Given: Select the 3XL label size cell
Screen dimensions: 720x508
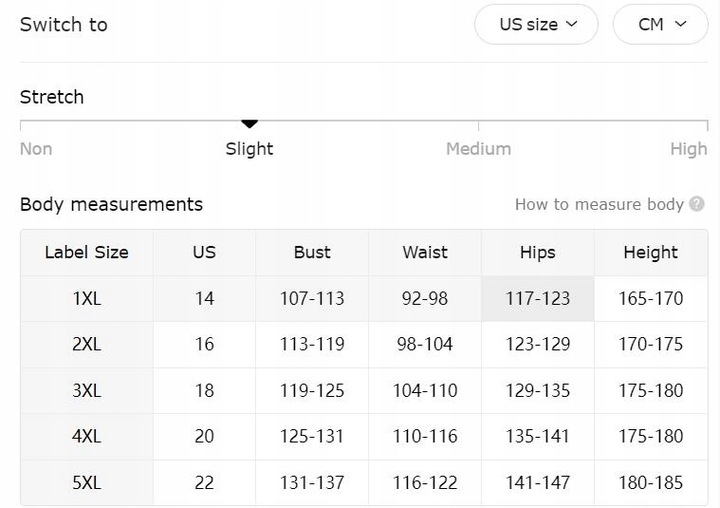Looking at the screenshot, I should click(87, 390).
